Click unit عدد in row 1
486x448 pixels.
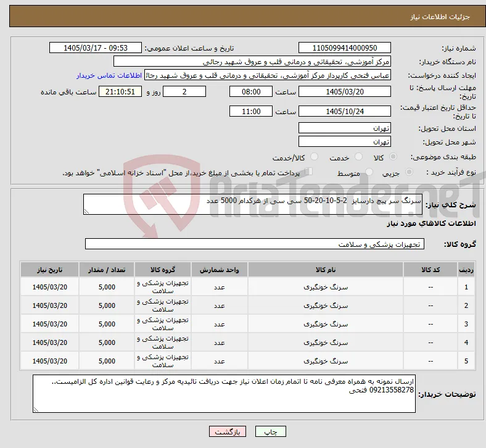[x=219, y=288]
